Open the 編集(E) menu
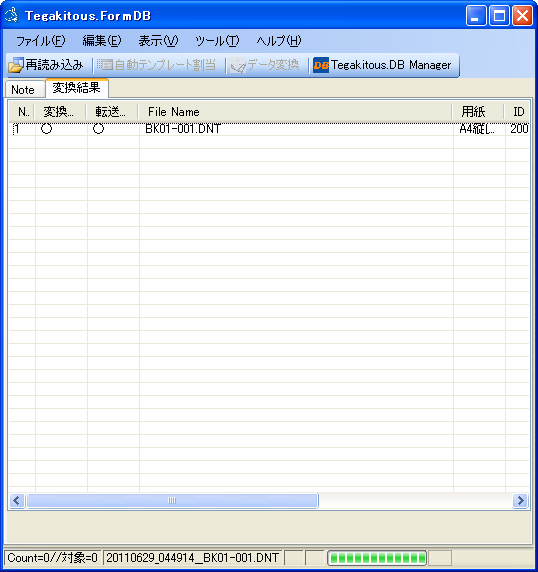Screen dimensions: 538x572 coord(102,40)
